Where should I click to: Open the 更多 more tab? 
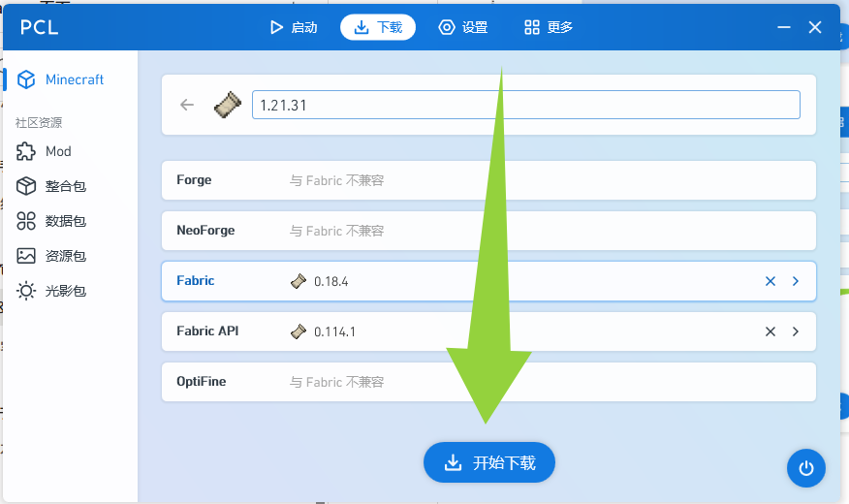pyautogui.click(x=548, y=27)
